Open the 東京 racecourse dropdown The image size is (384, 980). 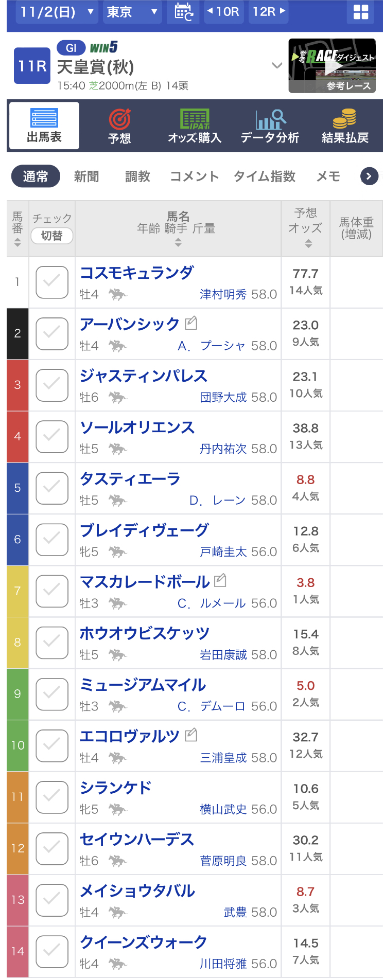(x=132, y=12)
